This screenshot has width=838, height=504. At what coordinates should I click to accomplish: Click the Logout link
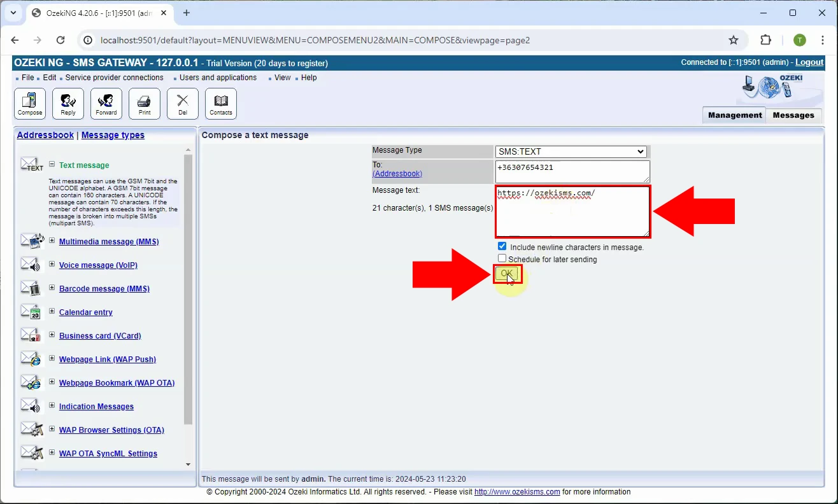[809, 62]
